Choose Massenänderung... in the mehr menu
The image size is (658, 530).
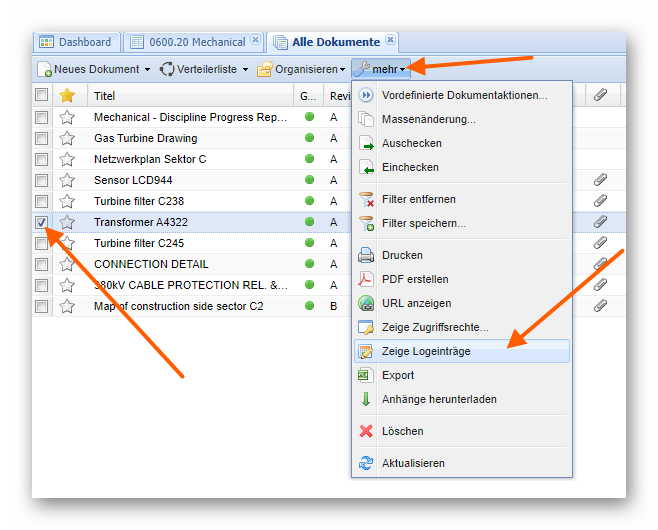click(428, 119)
